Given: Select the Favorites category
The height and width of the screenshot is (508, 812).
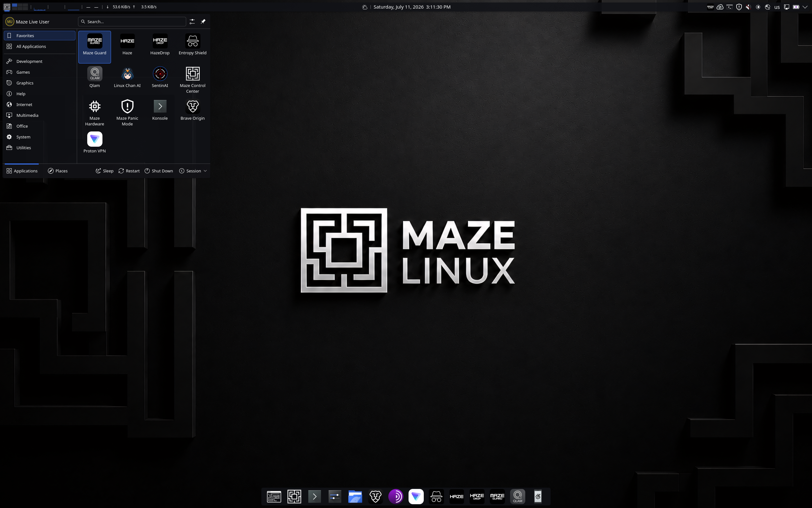Looking at the screenshot, I should coord(40,36).
